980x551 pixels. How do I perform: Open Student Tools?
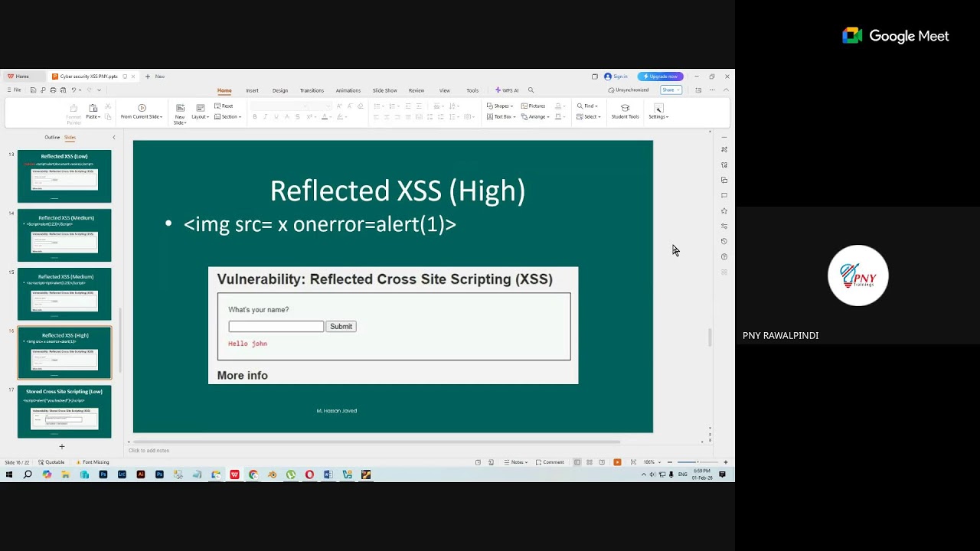(x=625, y=112)
